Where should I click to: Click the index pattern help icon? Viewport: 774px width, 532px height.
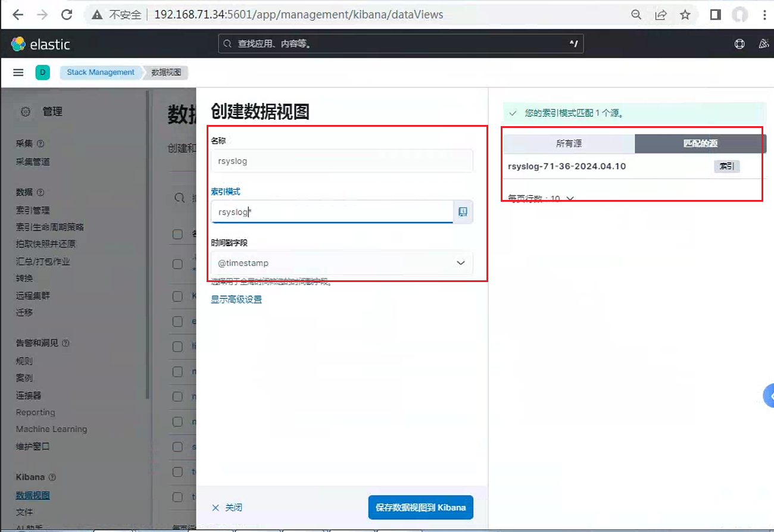click(463, 212)
